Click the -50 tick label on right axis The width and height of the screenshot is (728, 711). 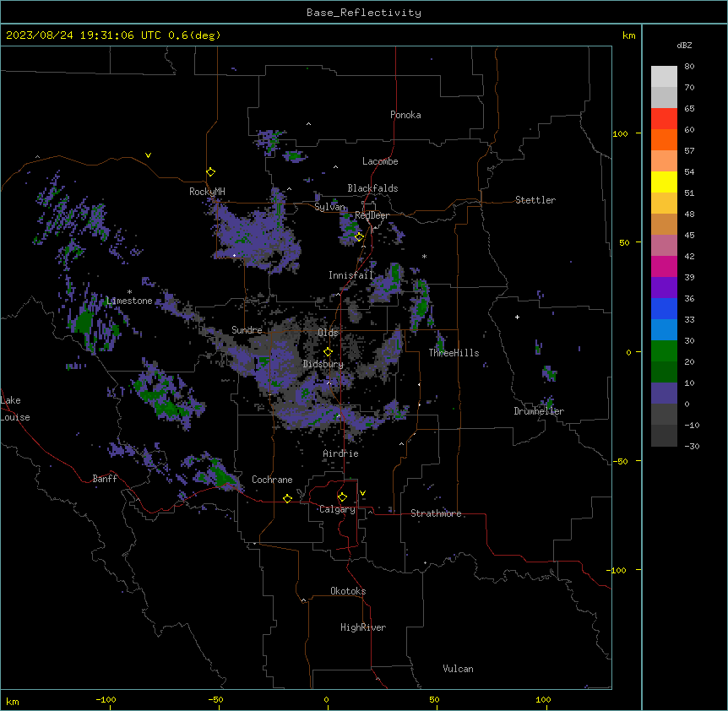point(620,461)
